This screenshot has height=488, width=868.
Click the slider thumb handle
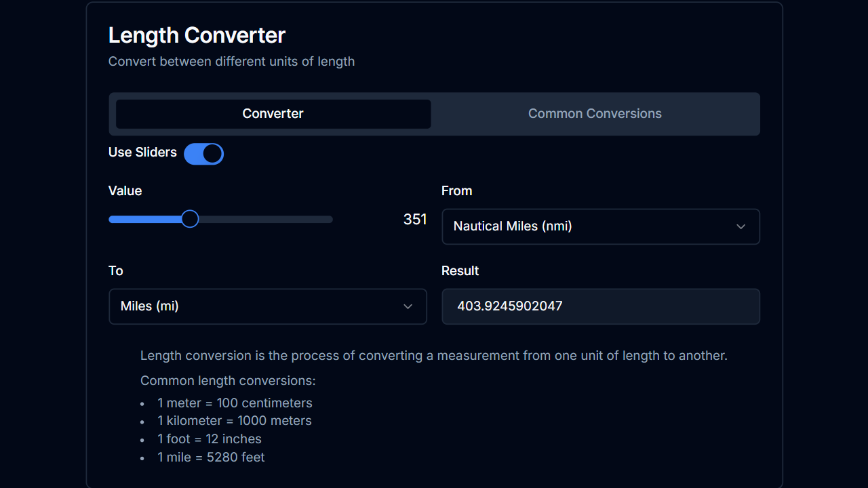189,218
